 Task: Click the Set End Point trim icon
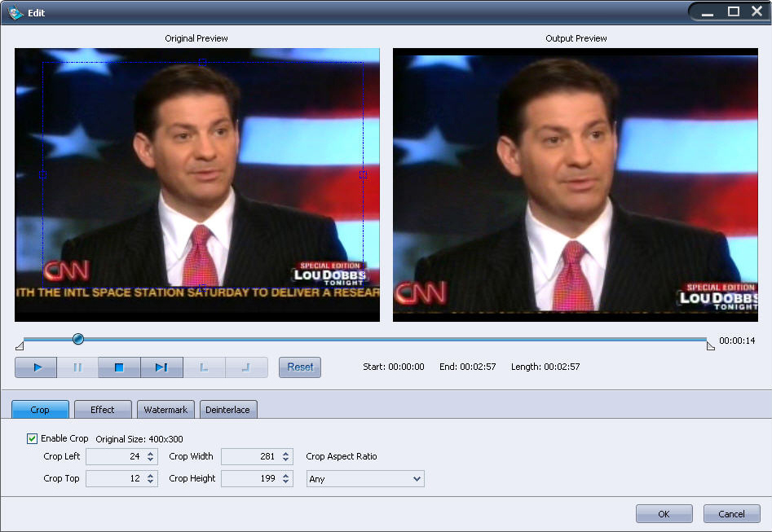(x=246, y=367)
